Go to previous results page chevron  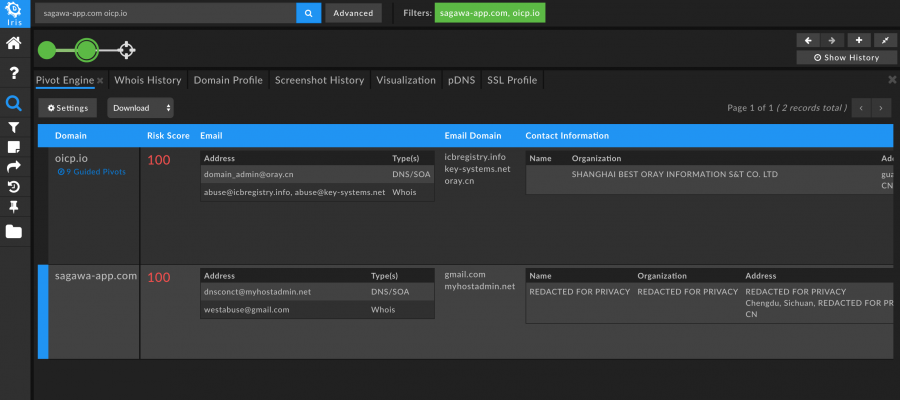[x=861, y=108]
